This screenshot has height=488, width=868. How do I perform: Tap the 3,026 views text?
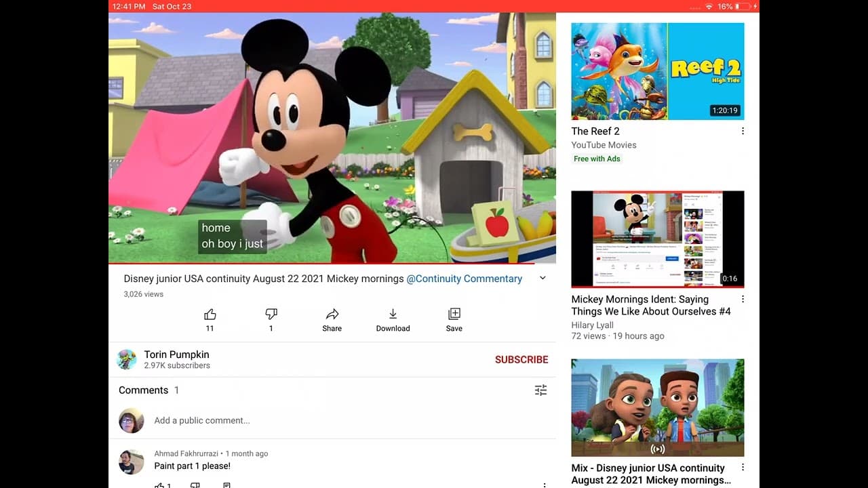pyautogui.click(x=143, y=294)
